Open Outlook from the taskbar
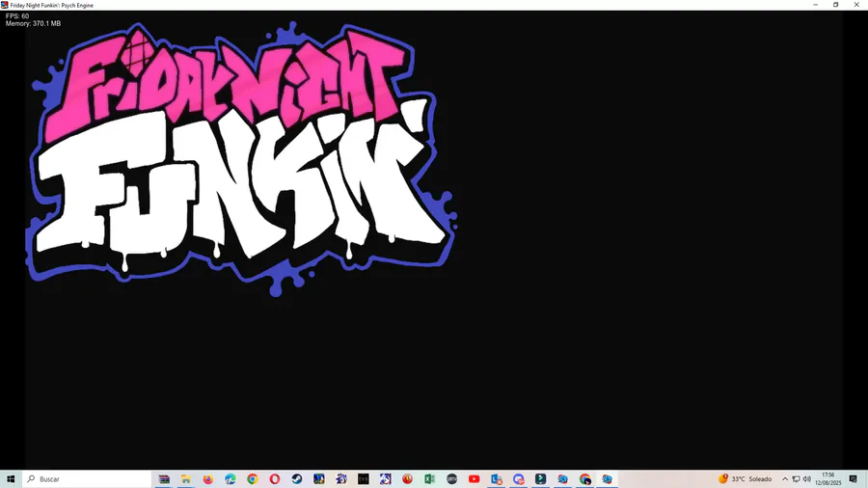 (496, 478)
